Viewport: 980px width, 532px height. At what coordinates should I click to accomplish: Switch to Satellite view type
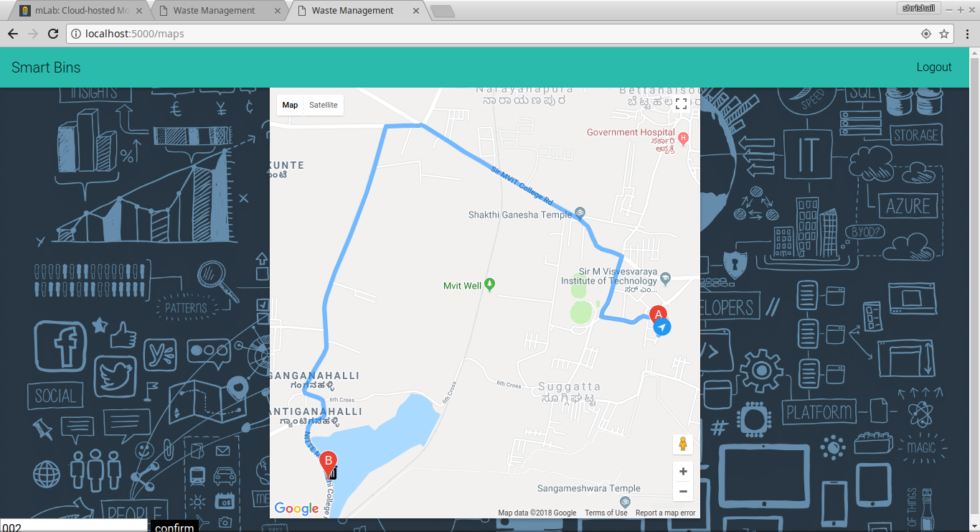[x=324, y=105]
